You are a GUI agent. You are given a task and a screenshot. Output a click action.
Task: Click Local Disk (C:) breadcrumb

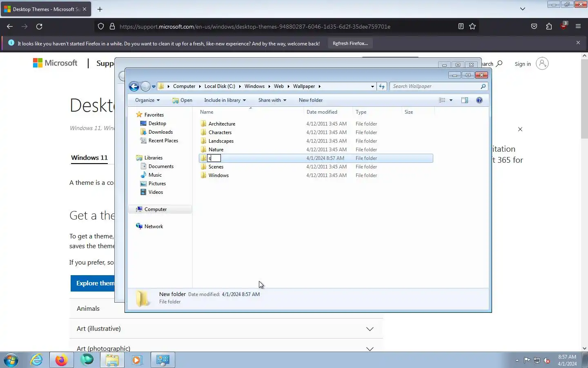pyautogui.click(x=220, y=86)
